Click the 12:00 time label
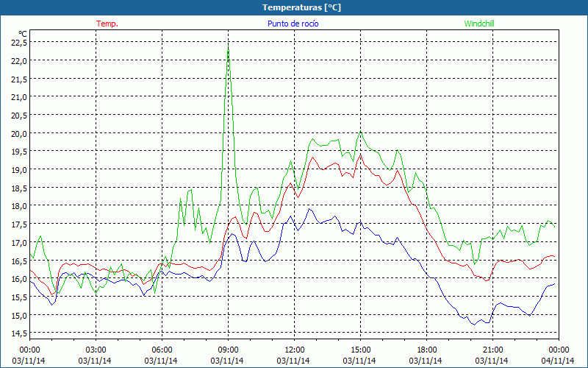This screenshot has height=368, width=588. (295, 350)
